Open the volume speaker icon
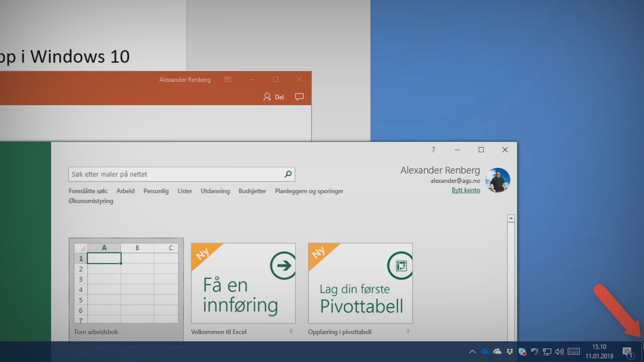 pos(559,351)
